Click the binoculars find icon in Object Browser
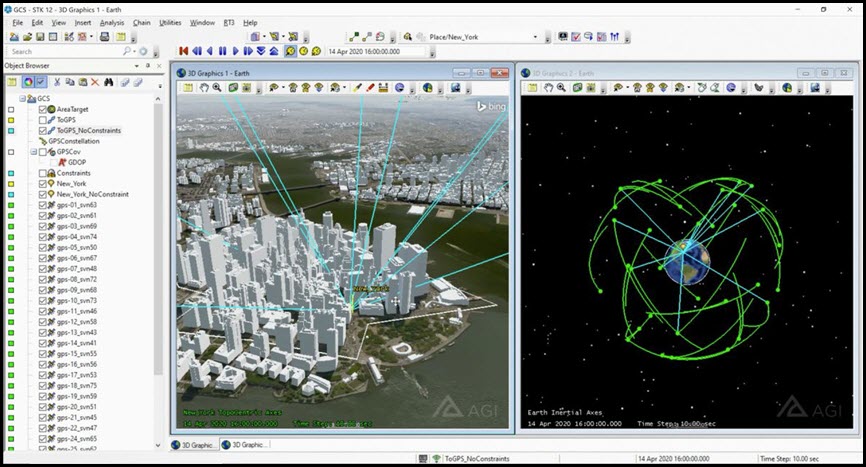The image size is (866, 467). [x=109, y=82]
